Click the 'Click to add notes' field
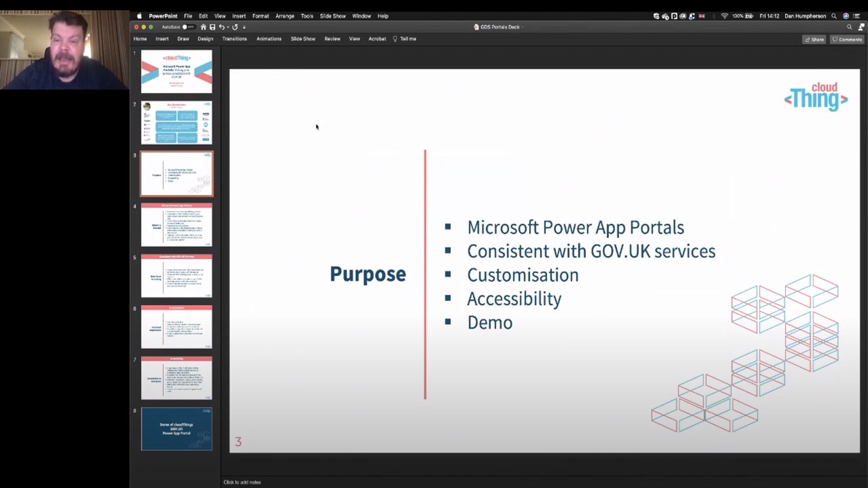Screen dimensions: 868x488 coord(242,483)
